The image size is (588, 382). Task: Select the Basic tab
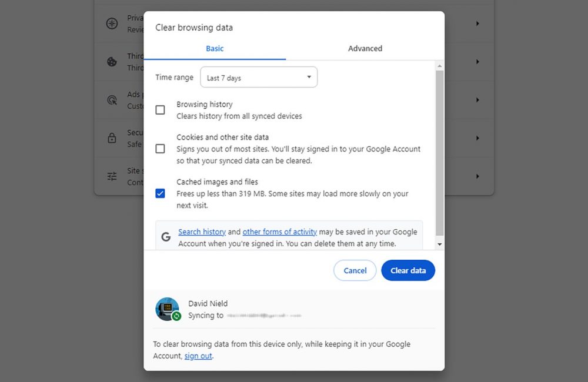click(x=215, y=49)
